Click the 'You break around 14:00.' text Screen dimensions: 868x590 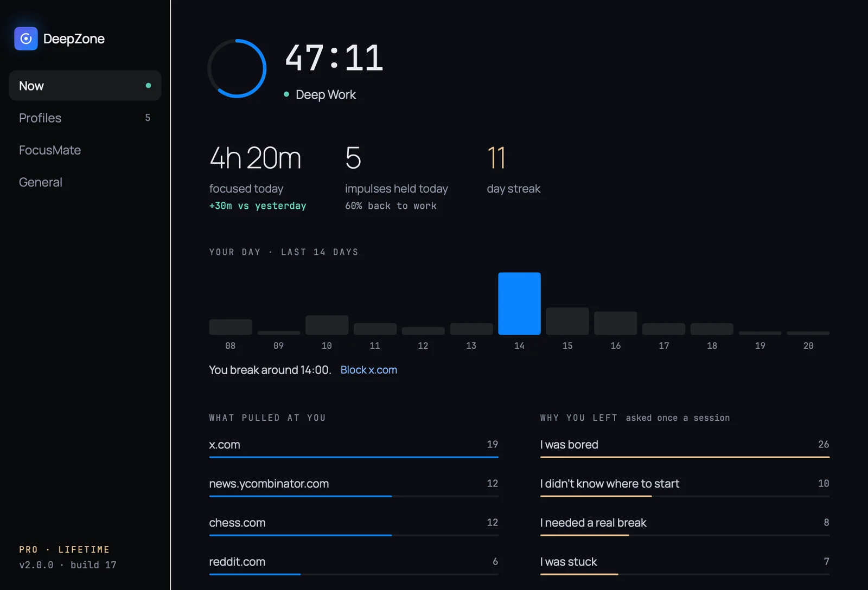pyautogui.click(x=270, y=370)
